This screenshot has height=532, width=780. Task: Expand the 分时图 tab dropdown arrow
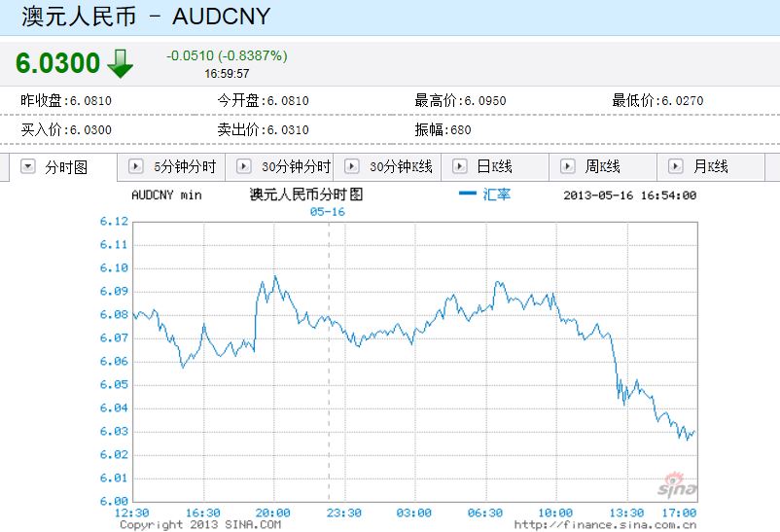tap(27, 166)
